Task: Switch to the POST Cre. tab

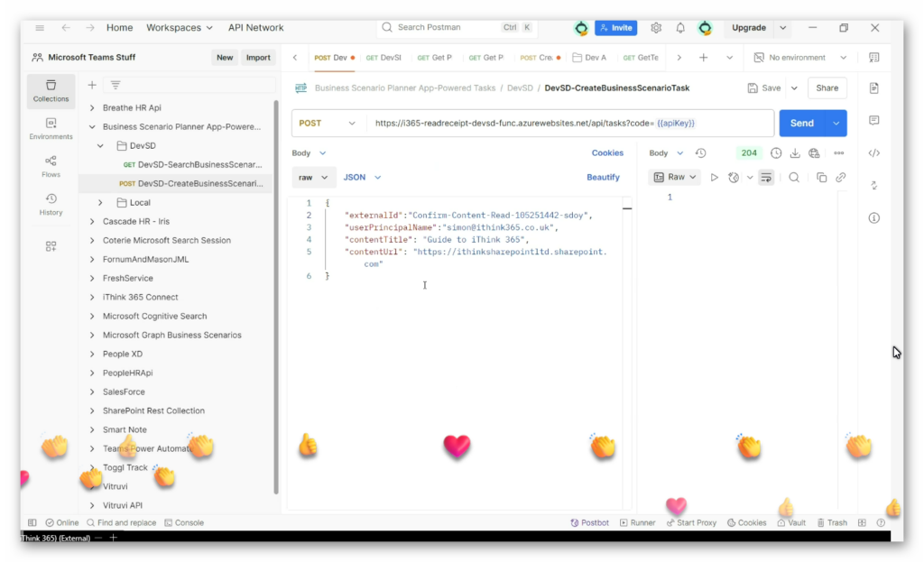Action: click(x=540, y=57)
